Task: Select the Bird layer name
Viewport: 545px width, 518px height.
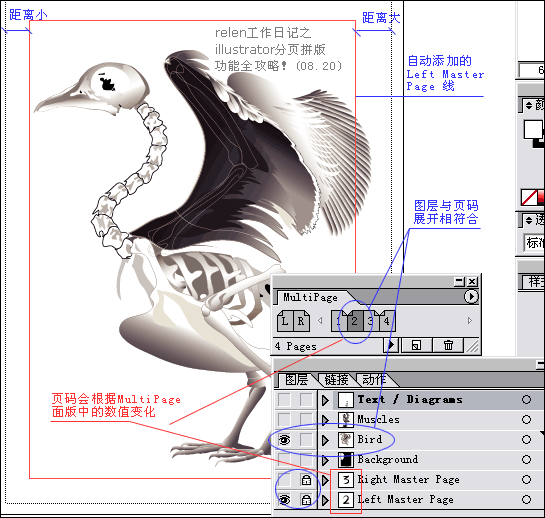Action: 370,439
